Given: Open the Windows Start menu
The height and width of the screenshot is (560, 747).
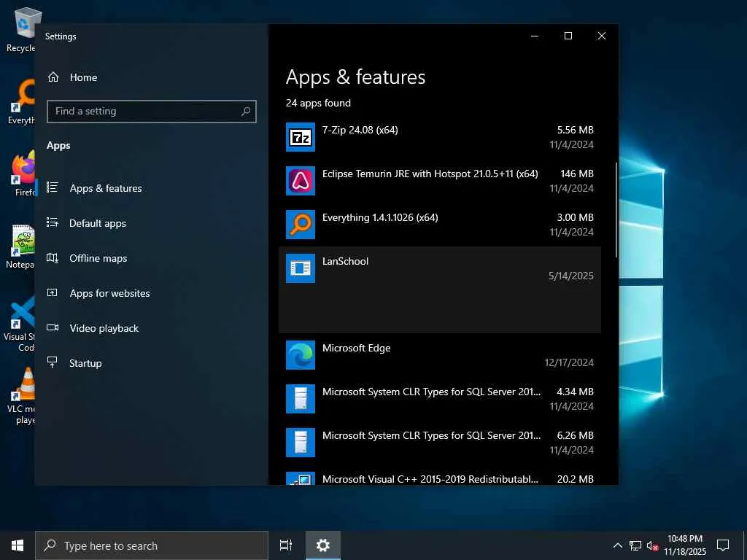Looking at the screenshot, I should (18, 545).
